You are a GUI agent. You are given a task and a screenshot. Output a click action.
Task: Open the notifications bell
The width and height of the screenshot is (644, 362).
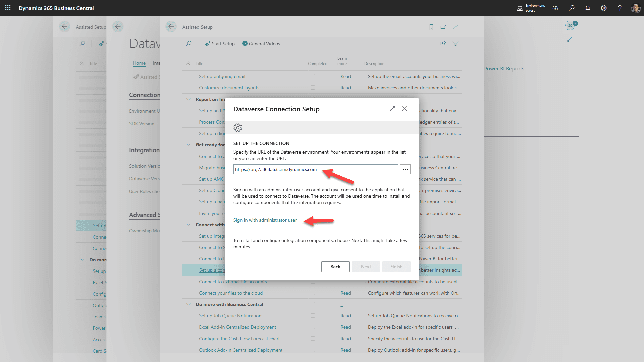(x=587, y=8)
